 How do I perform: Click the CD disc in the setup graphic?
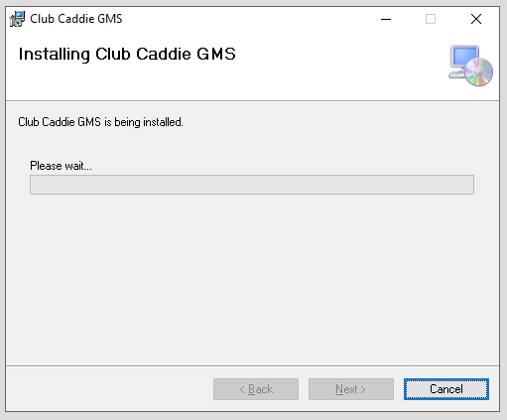point(479,71)
